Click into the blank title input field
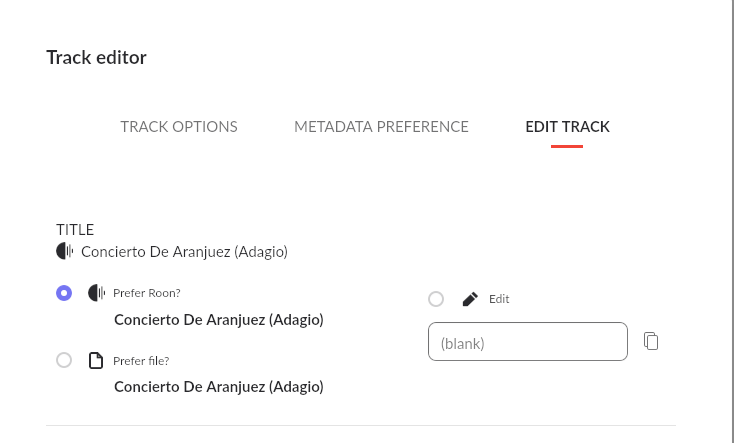Viewport: 734px width, 443px height. [527, 342]
